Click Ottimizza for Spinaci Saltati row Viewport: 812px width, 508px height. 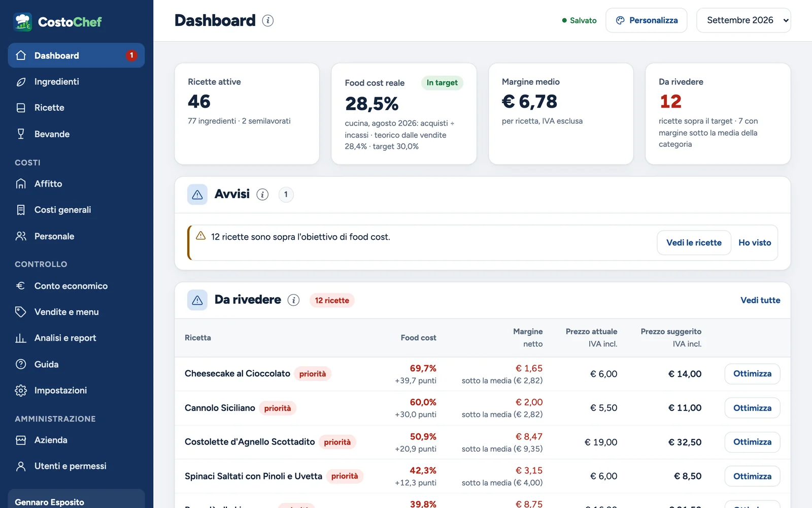pyautogui.click(x=752, y=476)
